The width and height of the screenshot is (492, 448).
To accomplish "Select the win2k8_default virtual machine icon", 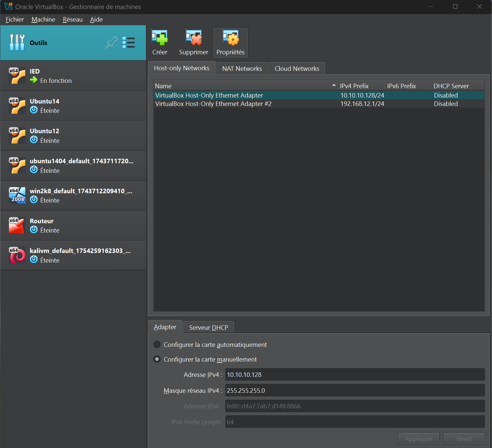I will click(x=17, y=195).
